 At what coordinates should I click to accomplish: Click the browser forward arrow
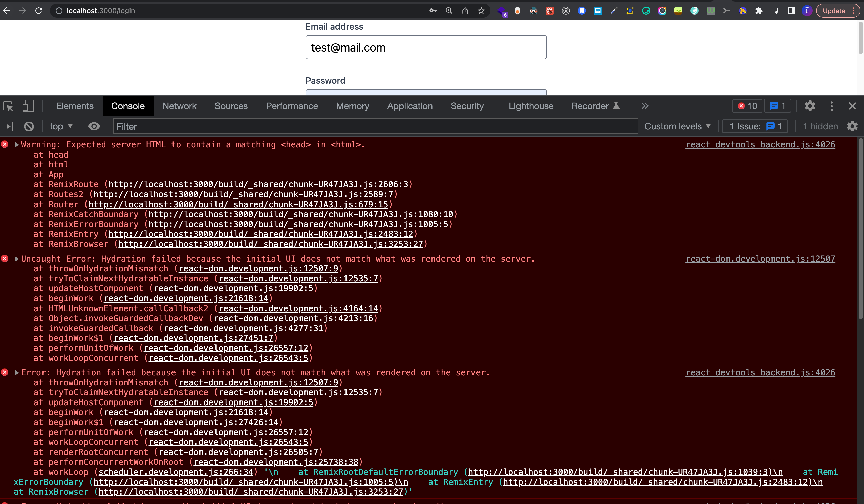click(x=23, y=11)
